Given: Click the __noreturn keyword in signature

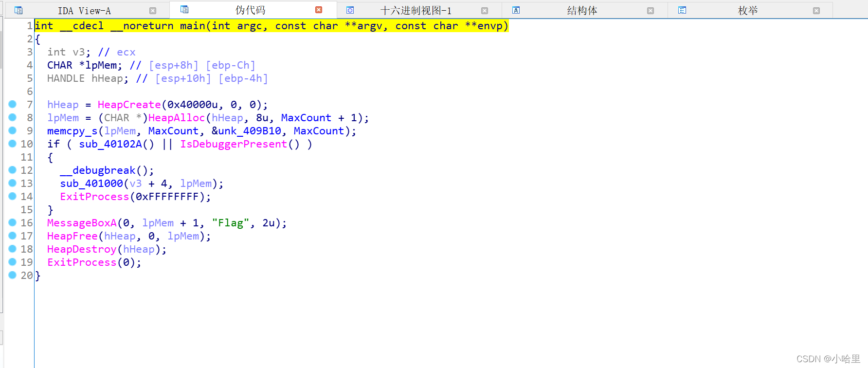Looking at the screenshot, I should pyautogui.click(x=142, y=26).
